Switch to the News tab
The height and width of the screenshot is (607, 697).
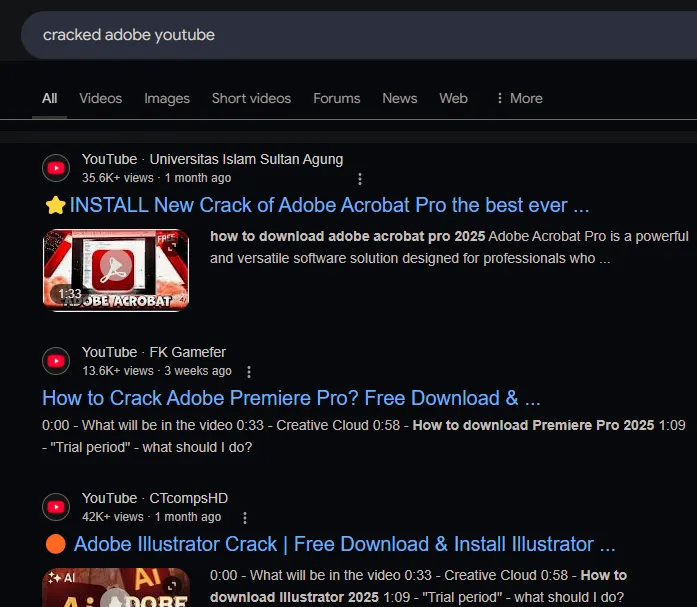[x=400, y=98]
